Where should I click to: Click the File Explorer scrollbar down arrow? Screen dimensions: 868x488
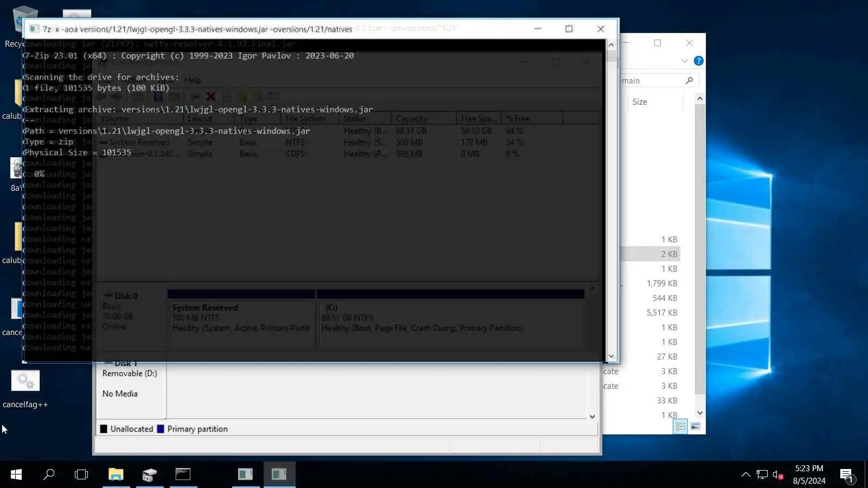(x=700, y=413)
